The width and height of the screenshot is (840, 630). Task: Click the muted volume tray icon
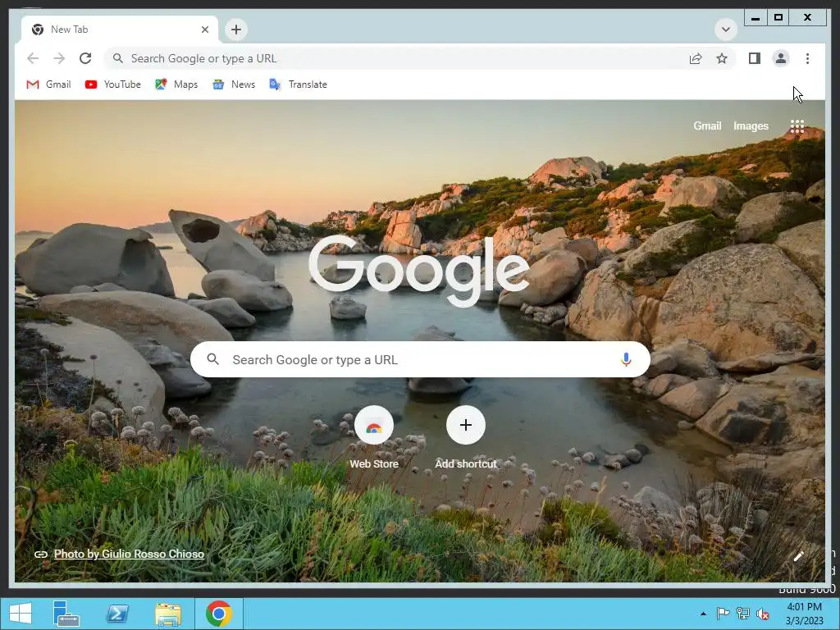[762, 614]
